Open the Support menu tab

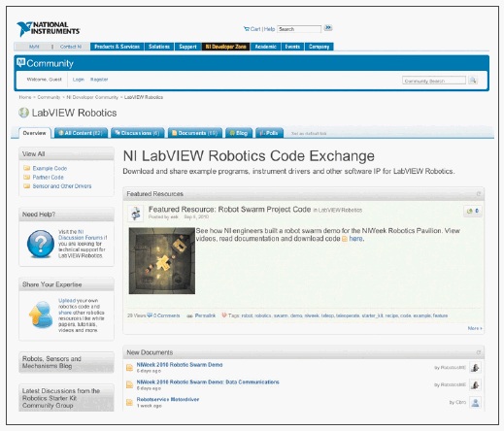(187, 47)
